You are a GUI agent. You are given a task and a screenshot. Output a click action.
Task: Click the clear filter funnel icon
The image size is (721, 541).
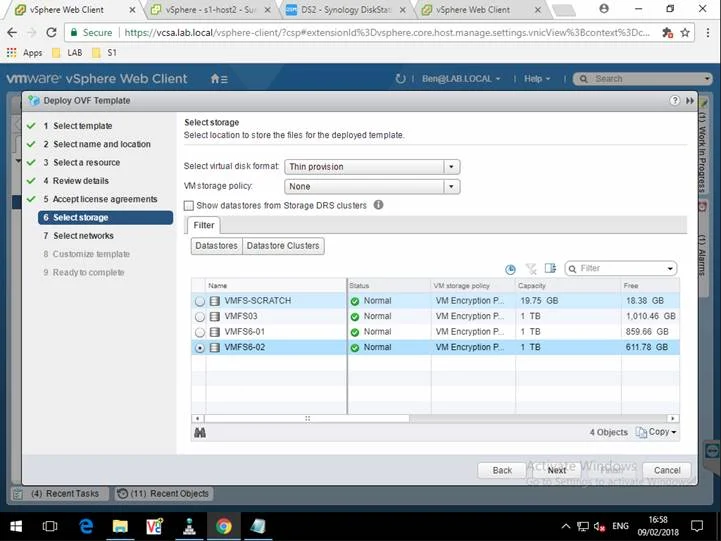coord(531,268)
